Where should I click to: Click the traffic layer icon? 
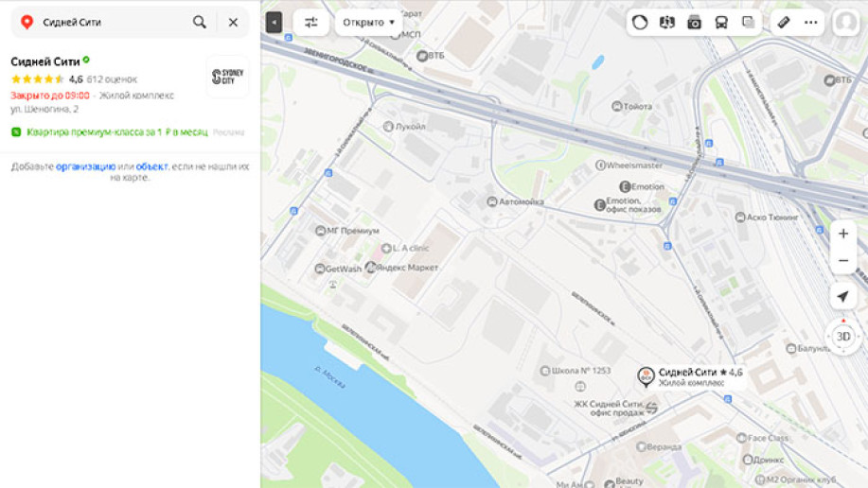[640, 23]
